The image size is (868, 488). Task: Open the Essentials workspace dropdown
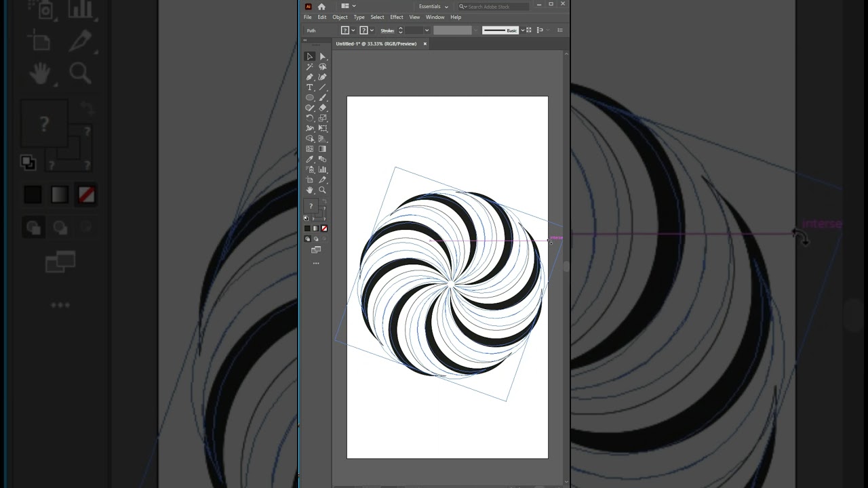click(x=433, y=6)
